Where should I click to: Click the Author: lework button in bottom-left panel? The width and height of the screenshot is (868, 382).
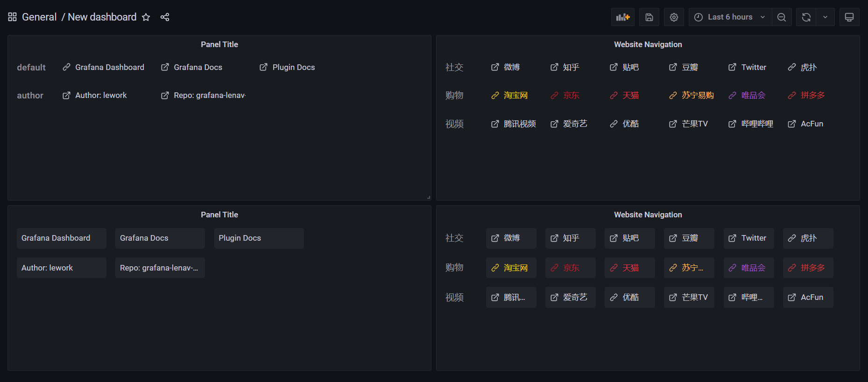point(62,268)
